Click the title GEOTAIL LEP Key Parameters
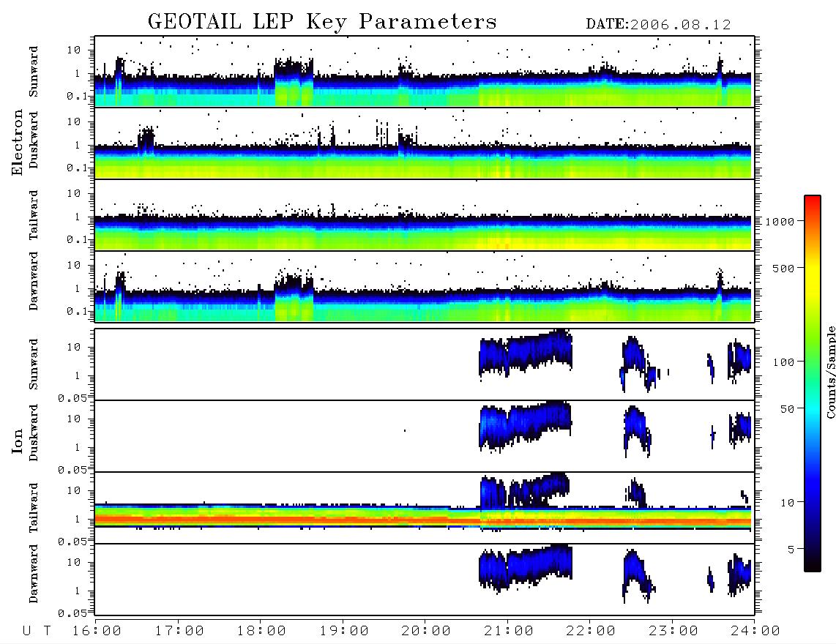Screen dimensions: 836x644 coord(322,22)
